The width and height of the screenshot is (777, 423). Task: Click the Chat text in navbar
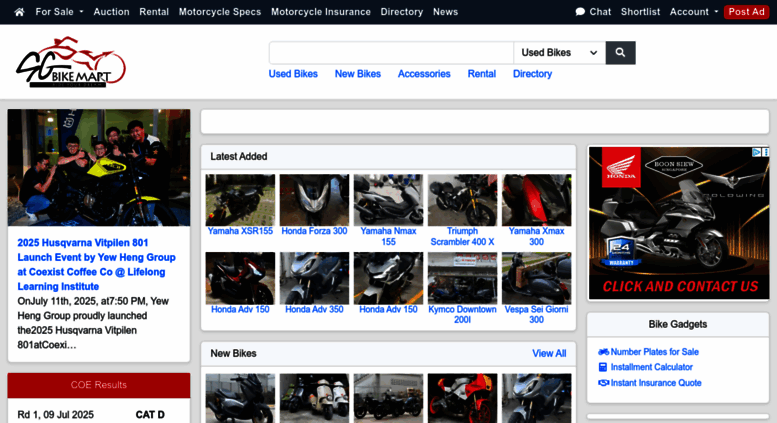click(600, 12)
